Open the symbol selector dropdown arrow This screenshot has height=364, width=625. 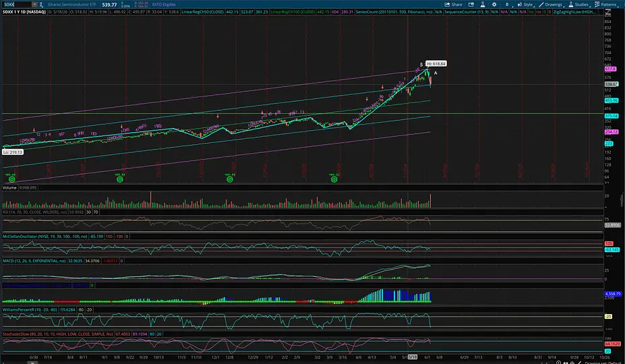pyautogui.click(x=34, y=5)
